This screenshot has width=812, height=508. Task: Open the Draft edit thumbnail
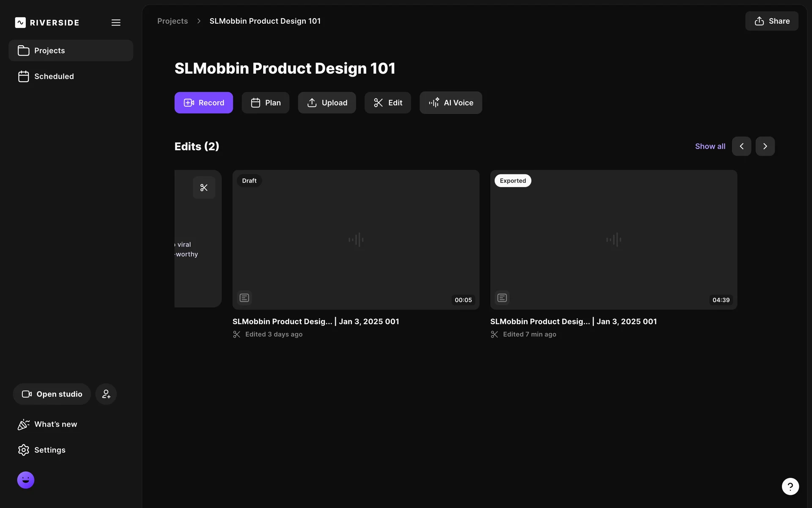(356, 239)
